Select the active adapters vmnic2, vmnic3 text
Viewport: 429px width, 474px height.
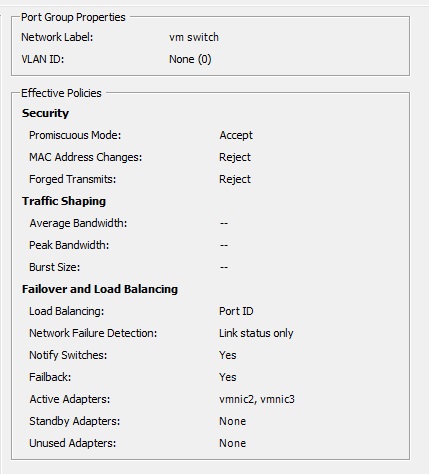pos(257,399)
